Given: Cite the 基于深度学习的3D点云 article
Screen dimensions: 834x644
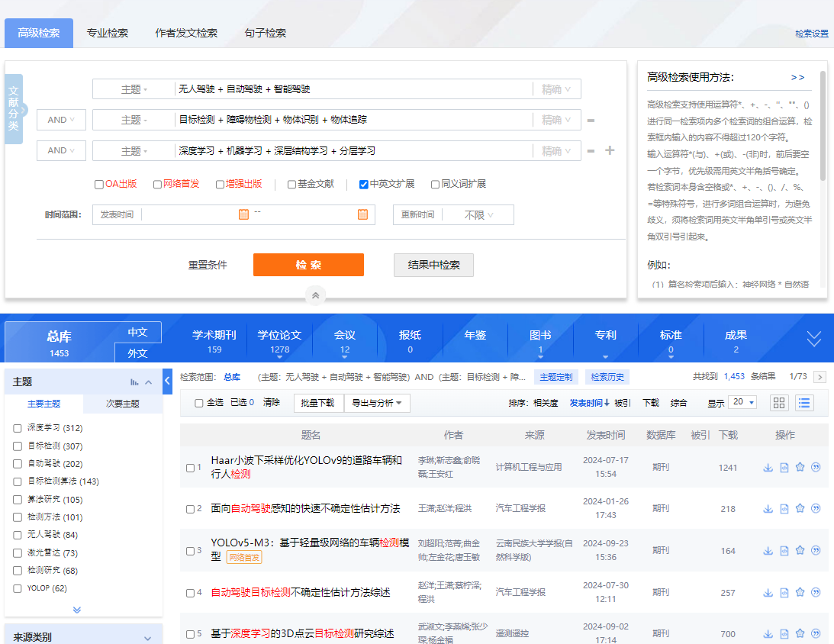Looking at the screenshot, I should tap(816, 633).
